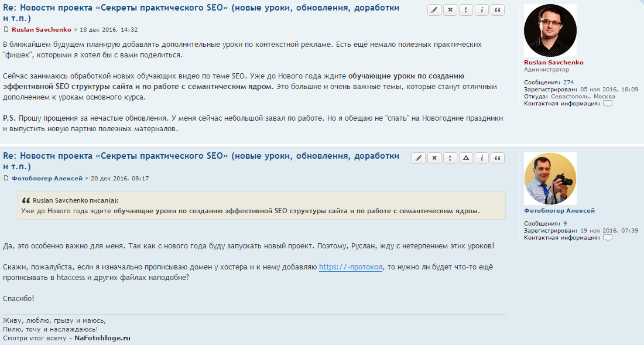View Алексей's 9 messages count link
Screen dimensions: 644x345
coord(565,224)
